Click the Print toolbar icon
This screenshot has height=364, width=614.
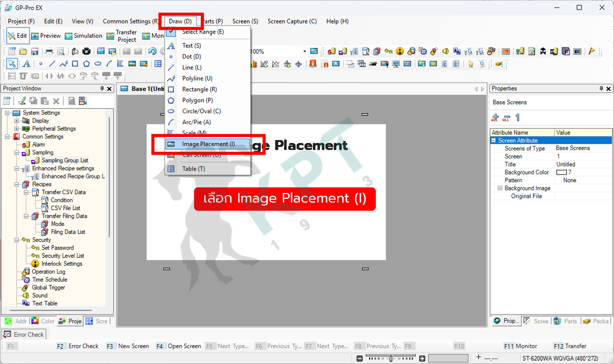(49, 51)
